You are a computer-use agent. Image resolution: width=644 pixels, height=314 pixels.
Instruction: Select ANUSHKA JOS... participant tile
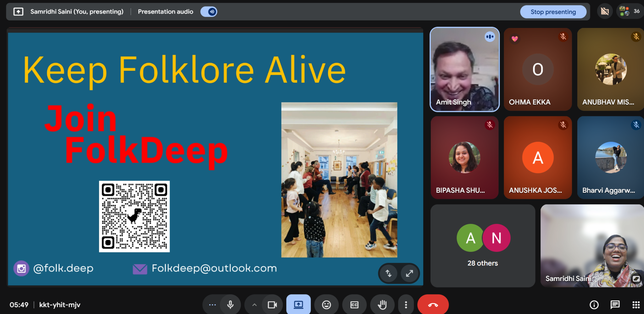tap(538, 157)
